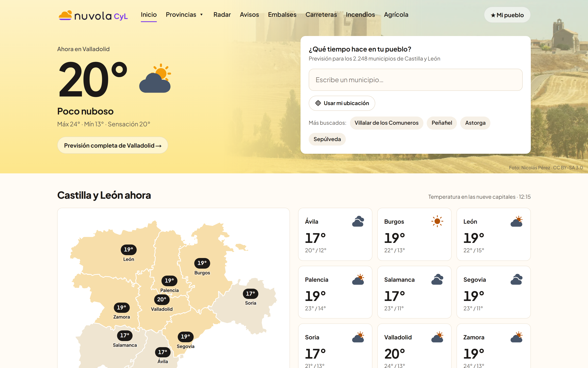Click the cloudy icon on the Ávila card

coord(358,221)
